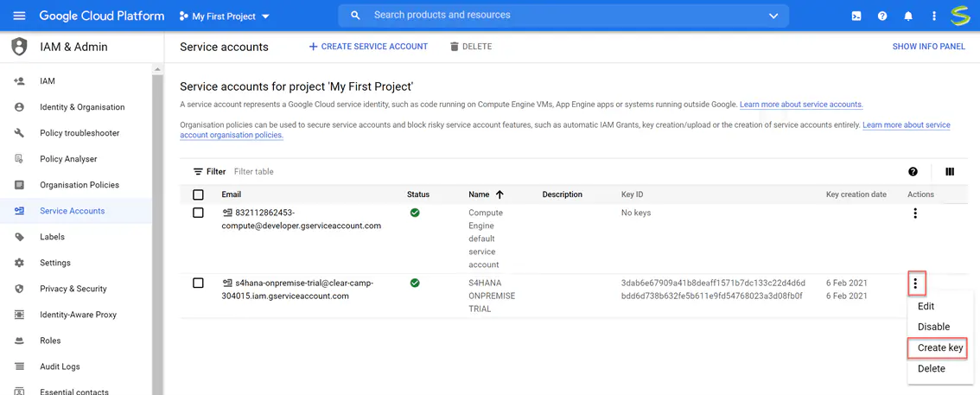The width and height of the screenshot is (980, 395).
Task: Open the user account avatar
Action: pyautogui.click(x=959, y=16)
